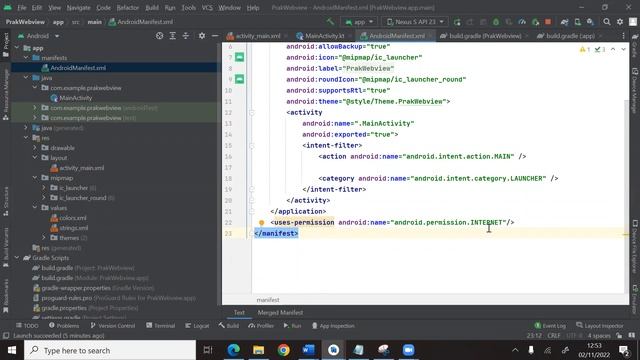Open the Task View taskbar icon

coord(208,350)
